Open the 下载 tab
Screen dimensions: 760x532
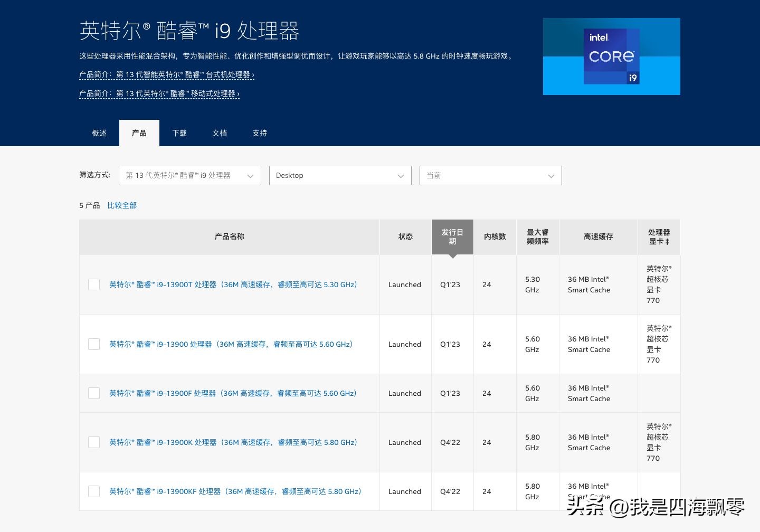[179, 133]
